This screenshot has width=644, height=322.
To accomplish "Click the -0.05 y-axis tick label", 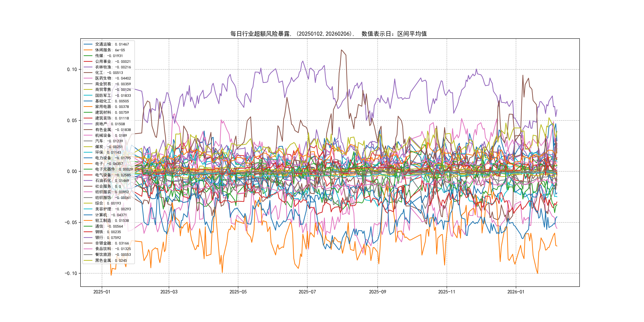I will 71,222.
